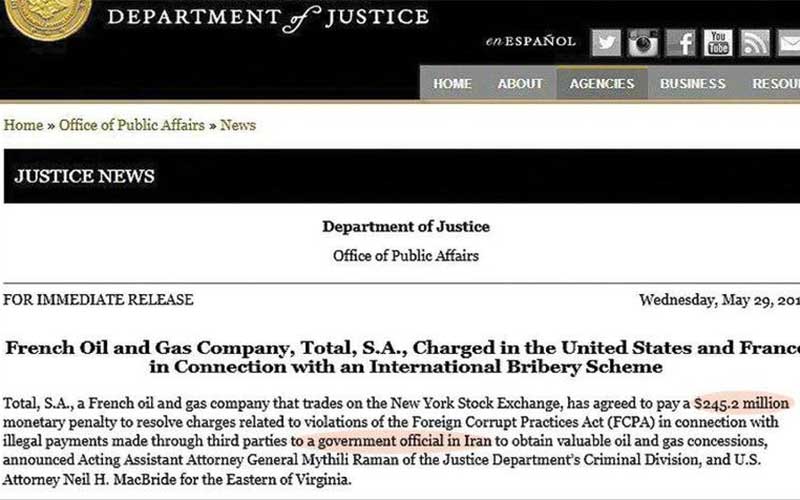The height and width of the screenshot is (500, 800).
Task: Click the RSS feed icon
Action: (x=755, y=42)
